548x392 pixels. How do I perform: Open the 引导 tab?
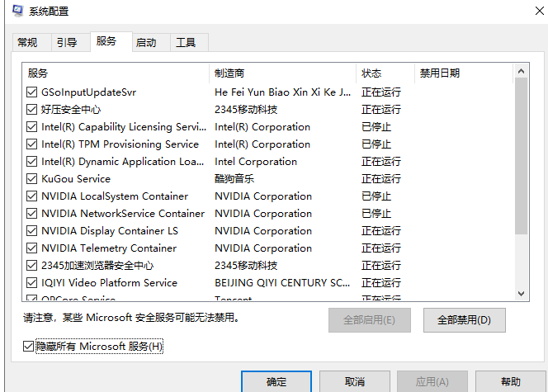pyautogui.click(x=67, y=43)
